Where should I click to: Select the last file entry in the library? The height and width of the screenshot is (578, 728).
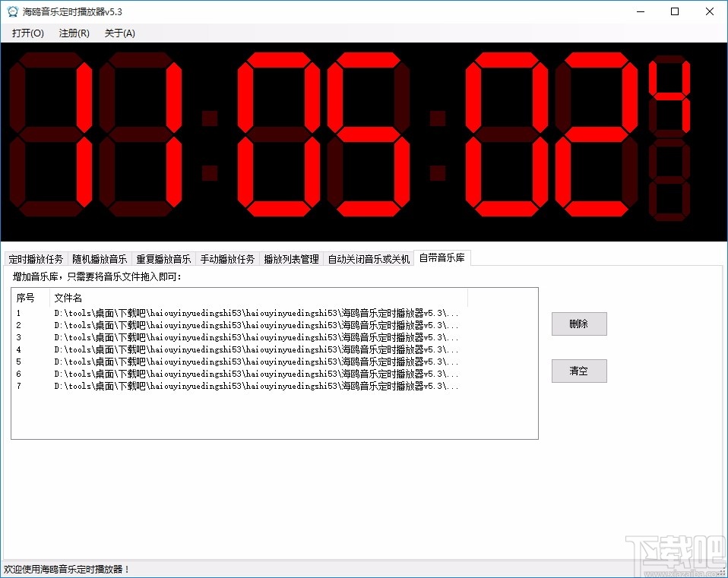point(228,386)
